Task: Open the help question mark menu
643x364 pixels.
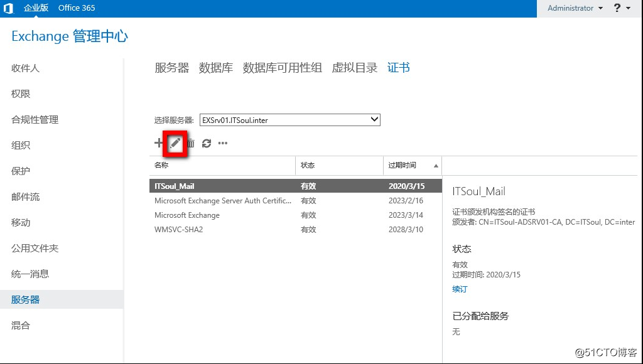Action: click(622, 8)
